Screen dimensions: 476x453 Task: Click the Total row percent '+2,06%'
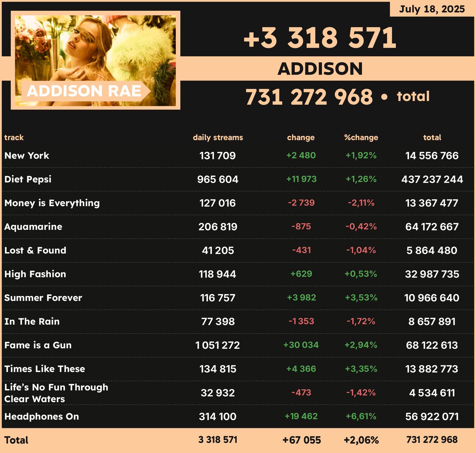point(361,440)
